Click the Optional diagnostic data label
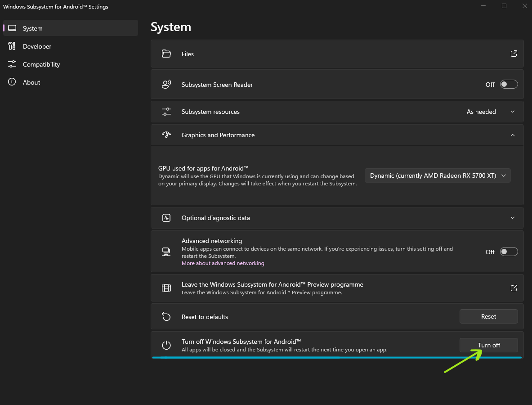The image size is (532, 405). (x=215, y=218)
